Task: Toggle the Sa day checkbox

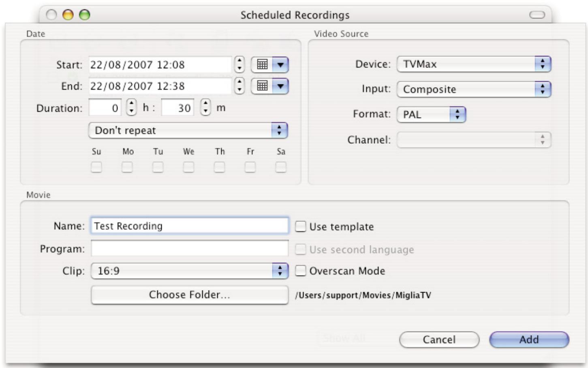Action: tap(281, 167)
